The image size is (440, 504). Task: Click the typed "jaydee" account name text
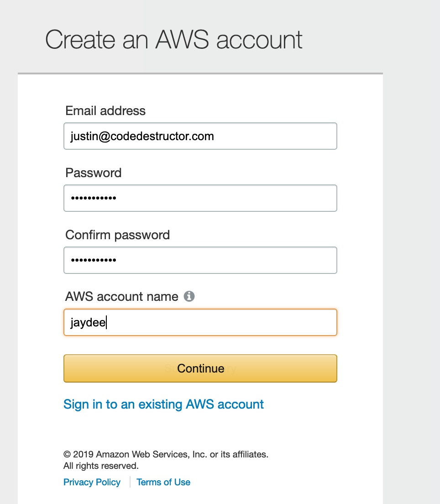click(88, 322)
